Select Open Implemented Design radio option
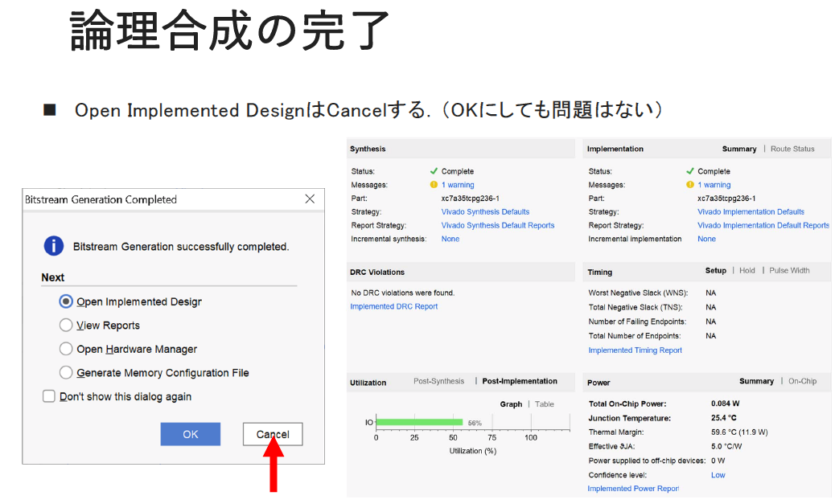 (x=66, y=301)
